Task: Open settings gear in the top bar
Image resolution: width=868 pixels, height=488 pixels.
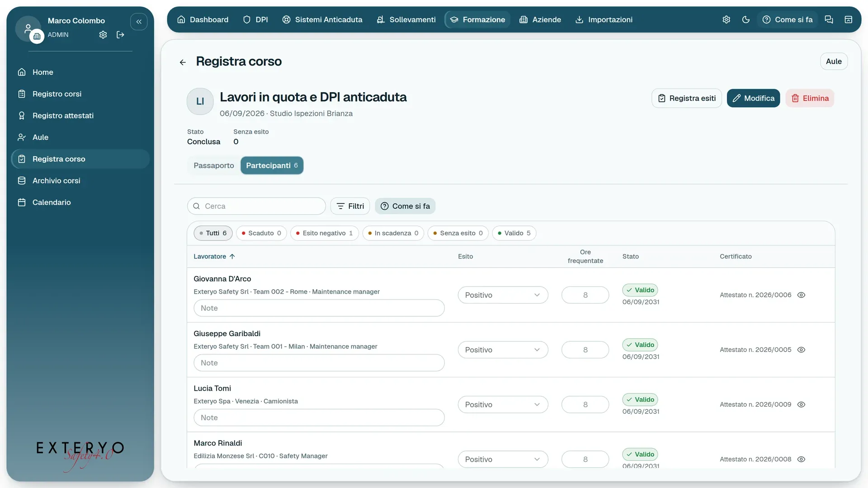Action: [726, 19]
